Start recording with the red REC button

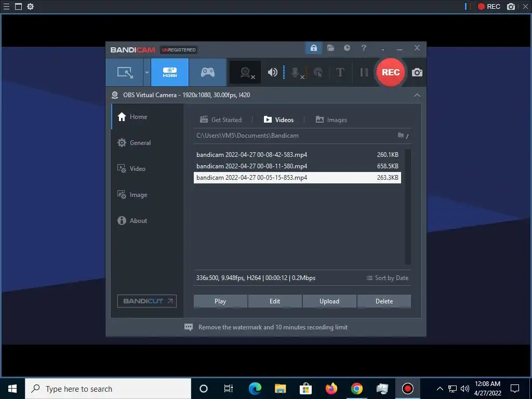click(391, 72)
